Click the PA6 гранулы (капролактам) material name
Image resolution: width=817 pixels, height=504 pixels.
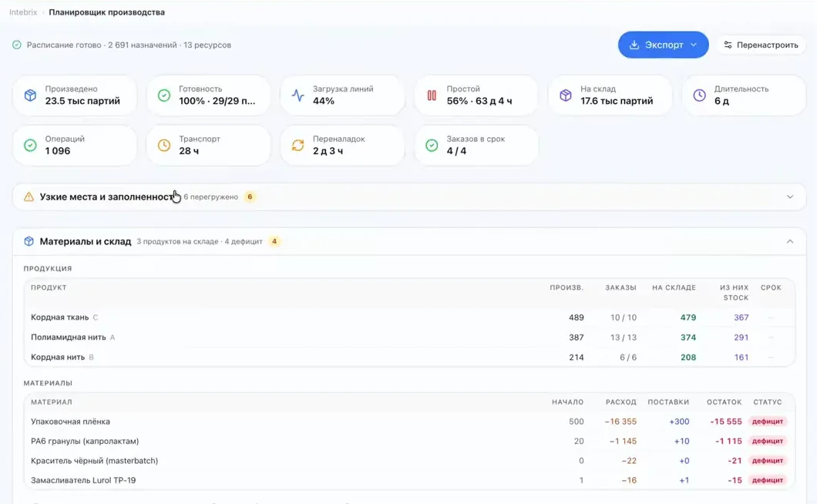pos(85,441)
